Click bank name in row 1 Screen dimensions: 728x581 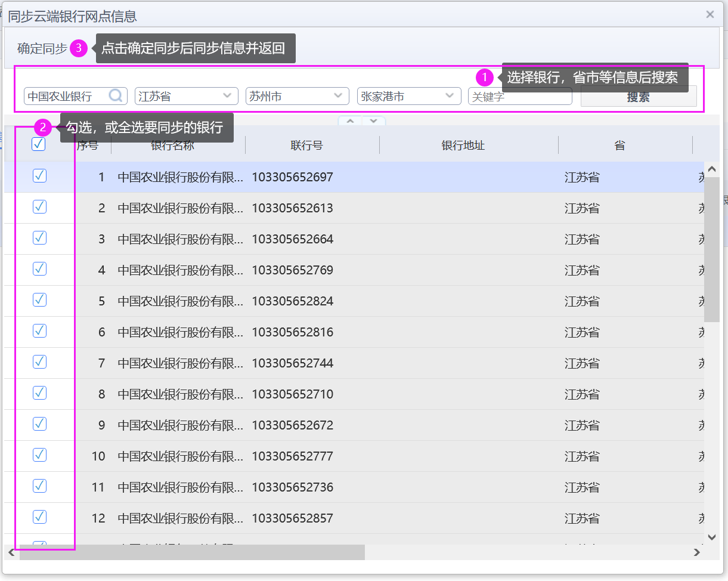[x=180, y=177]
